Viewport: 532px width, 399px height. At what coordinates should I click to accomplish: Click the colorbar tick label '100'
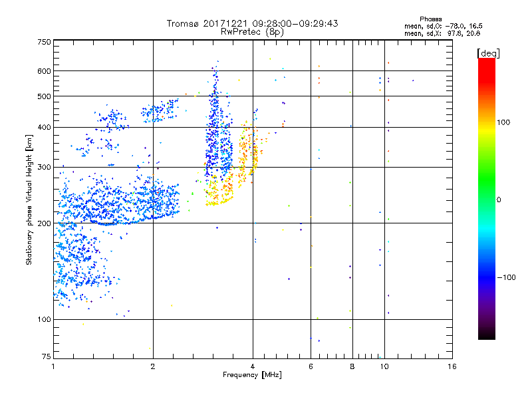pos(503,122)
